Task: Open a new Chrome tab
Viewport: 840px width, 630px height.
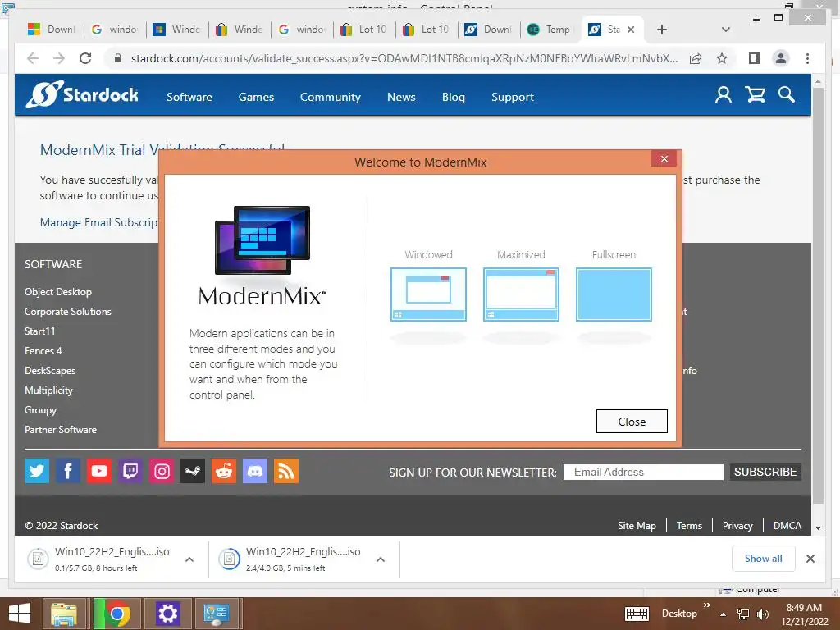Action: (x=662, y=30)
